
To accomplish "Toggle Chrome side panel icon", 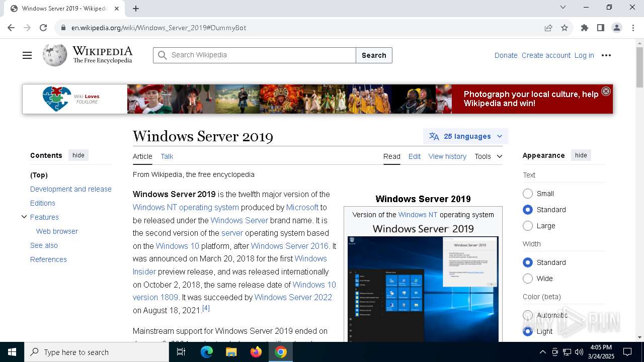I will tap(600, 28).
